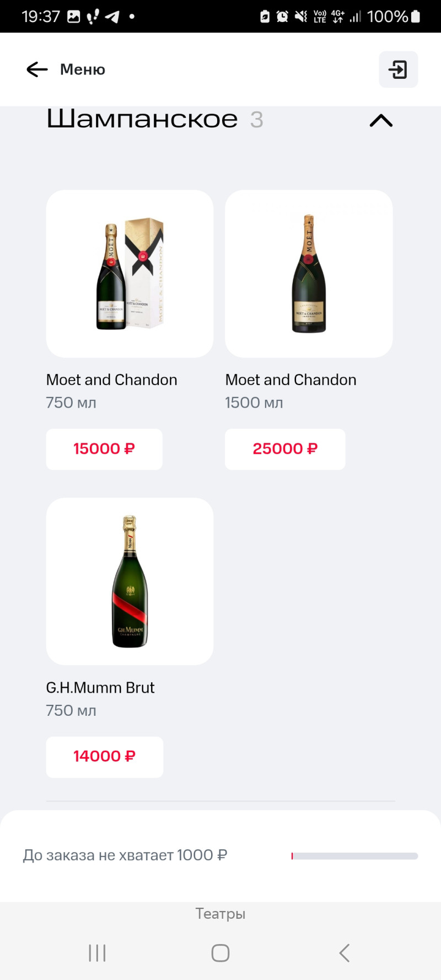Tap the order minimum progress bar
Image resolution: width=441 pixels, height=980 pixels.
(354, 856)
